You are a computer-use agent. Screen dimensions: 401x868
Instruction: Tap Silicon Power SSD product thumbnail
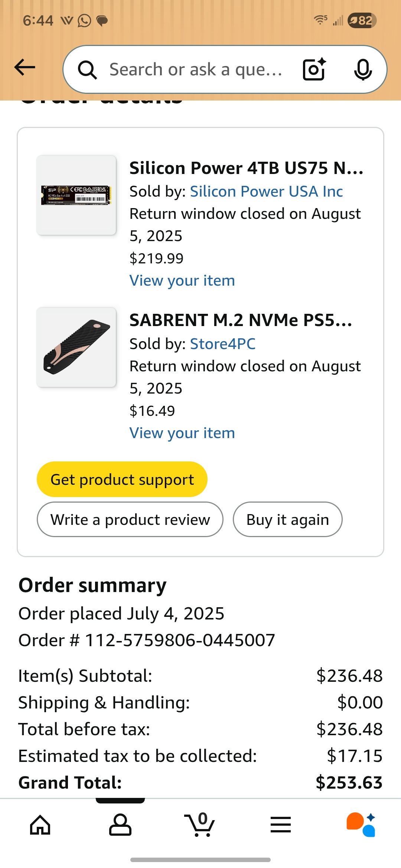(x=76, y=195)
